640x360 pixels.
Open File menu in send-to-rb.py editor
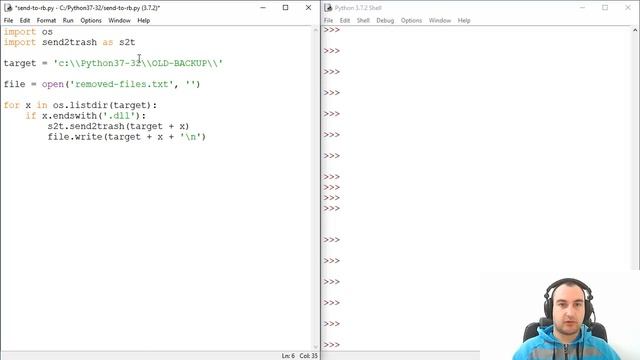(x=9, y=20)
